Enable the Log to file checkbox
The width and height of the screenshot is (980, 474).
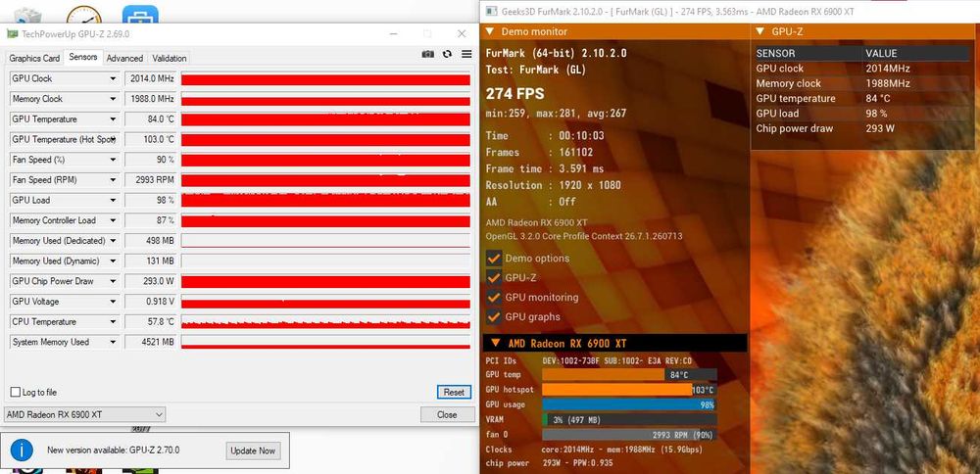[16, 392]
